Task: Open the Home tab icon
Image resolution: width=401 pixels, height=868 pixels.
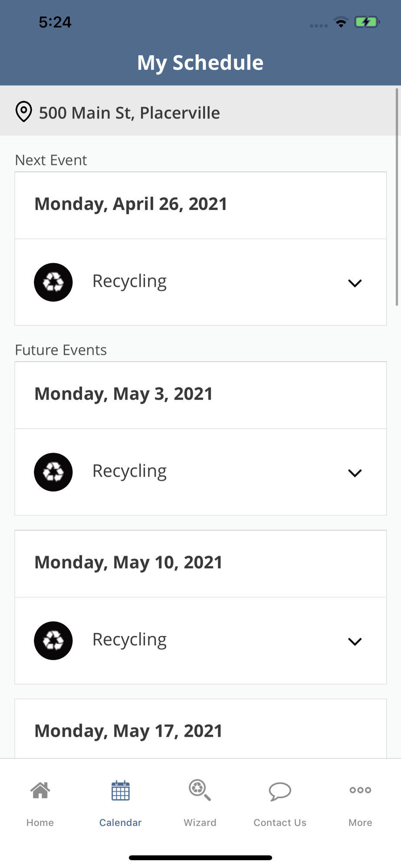Action: point(40,791)
